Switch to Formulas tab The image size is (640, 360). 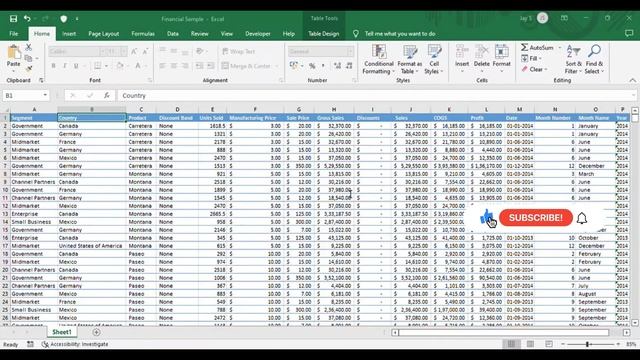[143, 34]
